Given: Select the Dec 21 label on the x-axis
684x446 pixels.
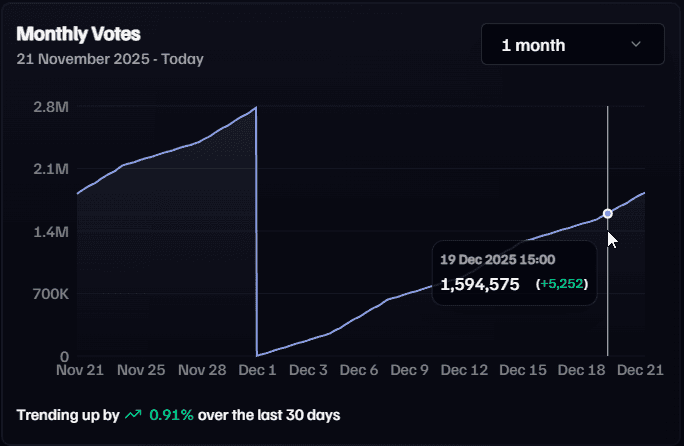Looking at the screenshot, I should click(x=641, y=370).
